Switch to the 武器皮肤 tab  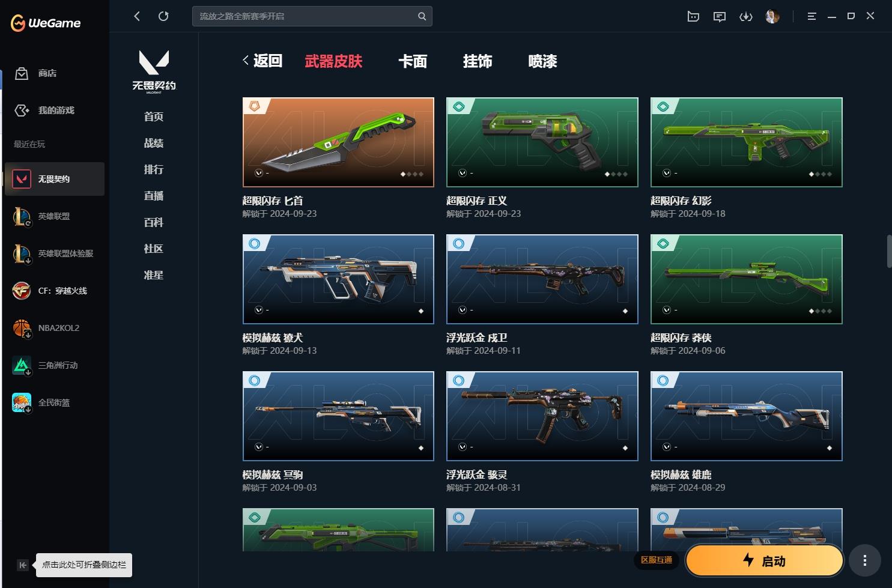(333, 61)
